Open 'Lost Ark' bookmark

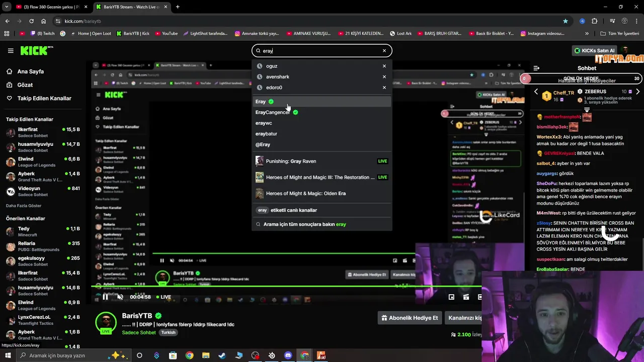401,34
